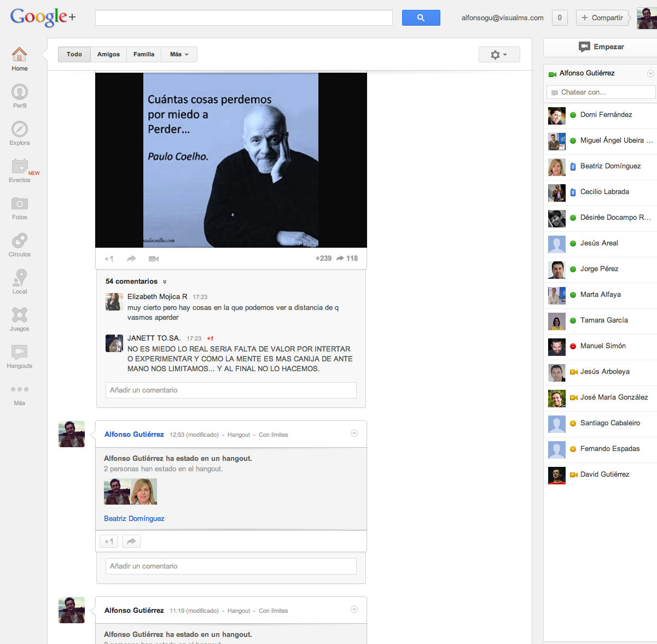This screenshot has height=644, width=657.
Task: Click the Chatear con... chat field
Action: pyautogui.click(x=601, y=92)
